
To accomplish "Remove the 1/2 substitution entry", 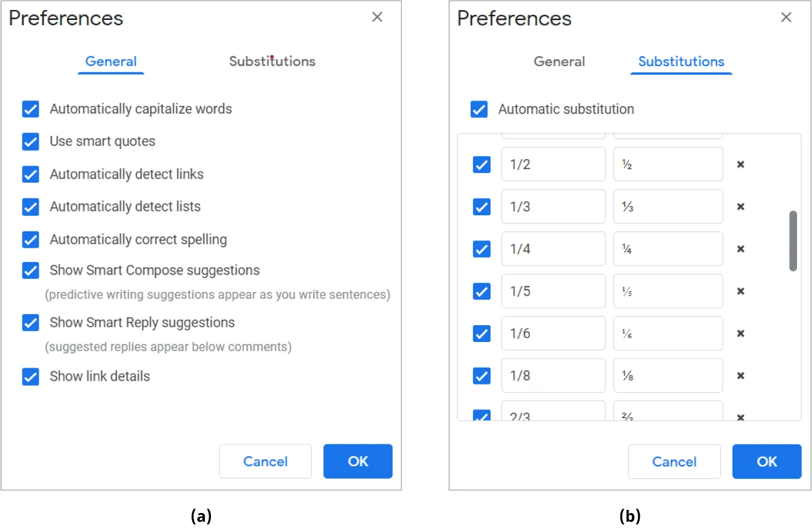I will point(740,164).
